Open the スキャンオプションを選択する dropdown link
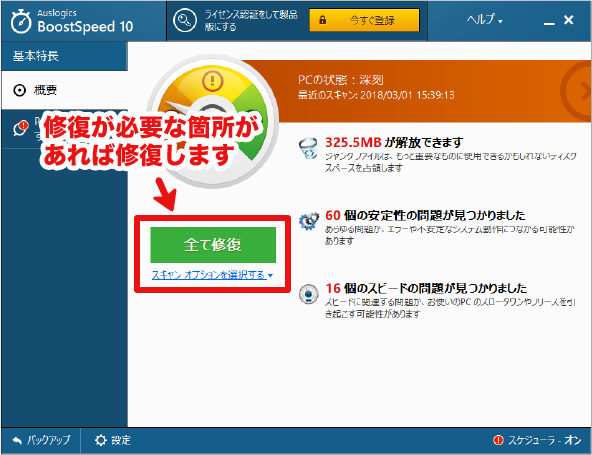 [212, 275]
